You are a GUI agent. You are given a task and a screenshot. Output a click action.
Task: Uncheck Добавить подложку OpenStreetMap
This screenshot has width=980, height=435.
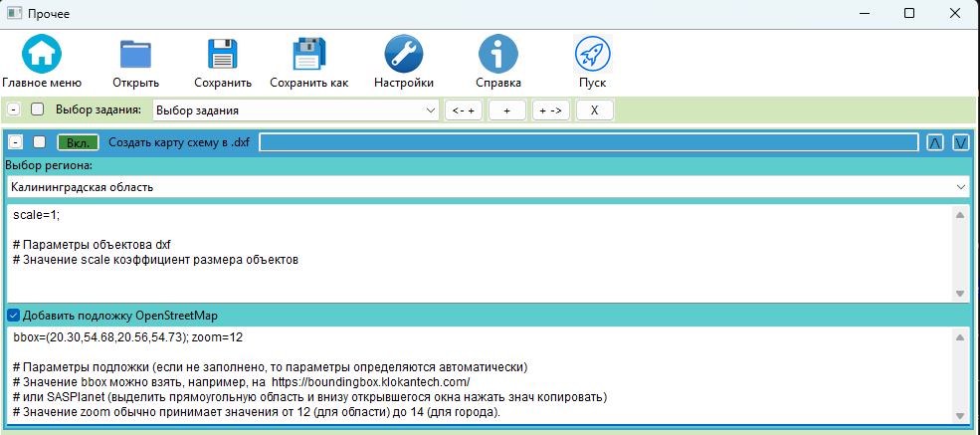point(13,315)
